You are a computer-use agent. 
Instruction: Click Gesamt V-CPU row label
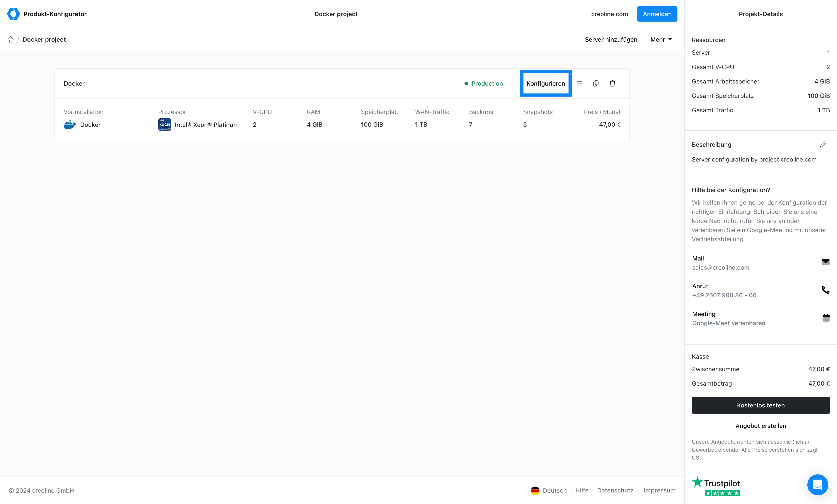[x=713, y=67]
